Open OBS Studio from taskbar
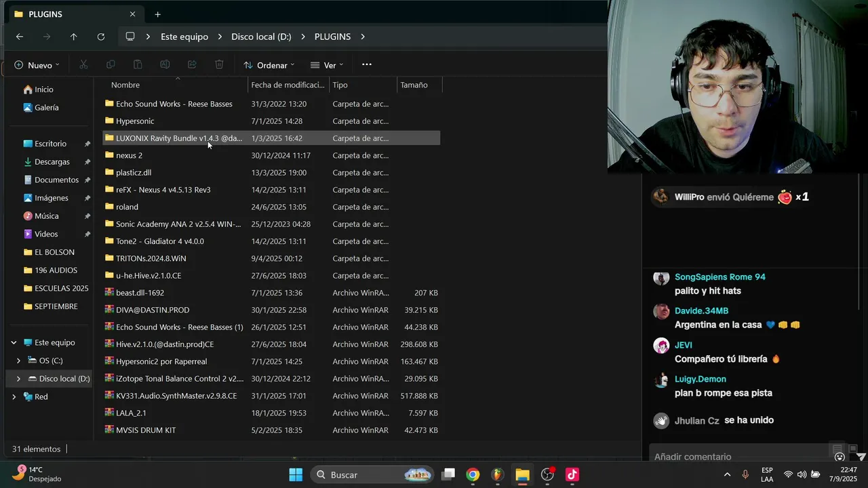Image resolution: width=868 pixels, height=488 pixels. coord(547,474)
